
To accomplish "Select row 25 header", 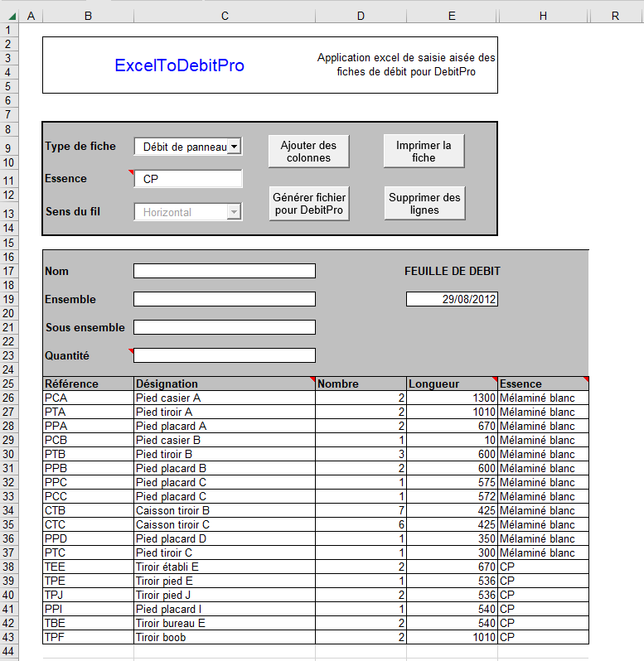I will click(8, 384).
